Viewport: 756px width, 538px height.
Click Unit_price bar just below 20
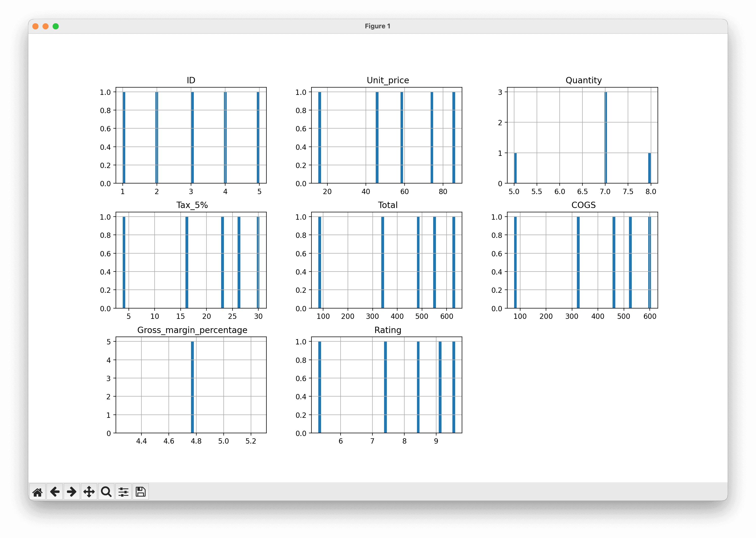click(320, 137)
